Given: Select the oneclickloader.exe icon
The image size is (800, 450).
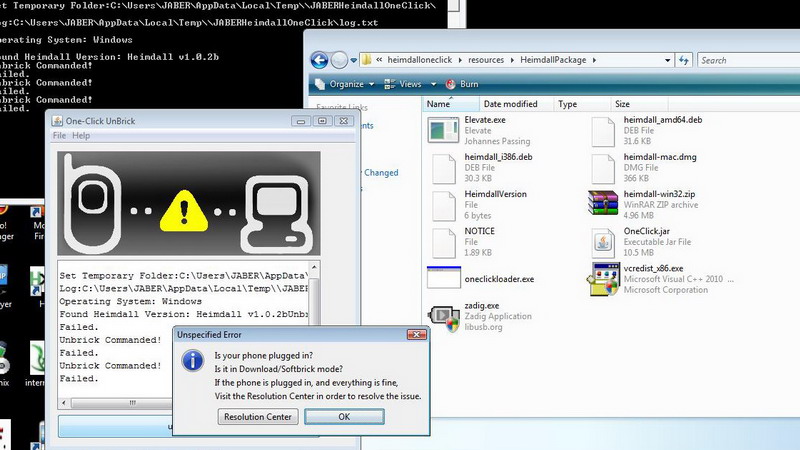Looking at the screenshot, I should (443, 278).
